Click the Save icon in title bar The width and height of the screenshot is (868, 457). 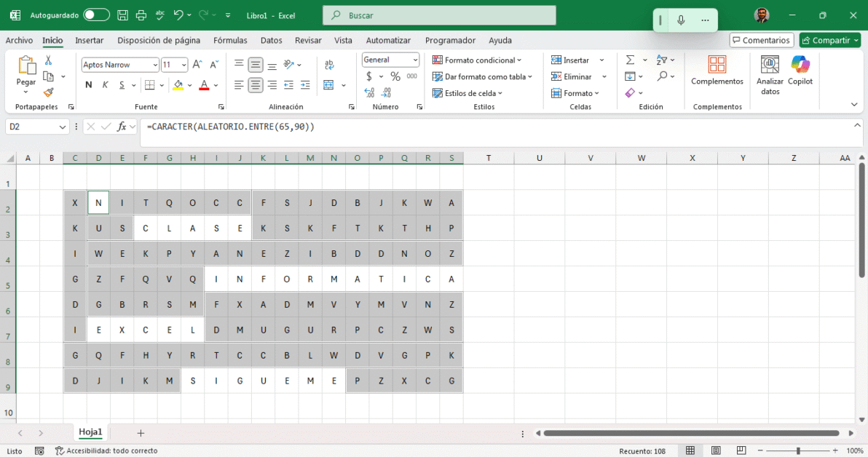(x=123, y=15)
